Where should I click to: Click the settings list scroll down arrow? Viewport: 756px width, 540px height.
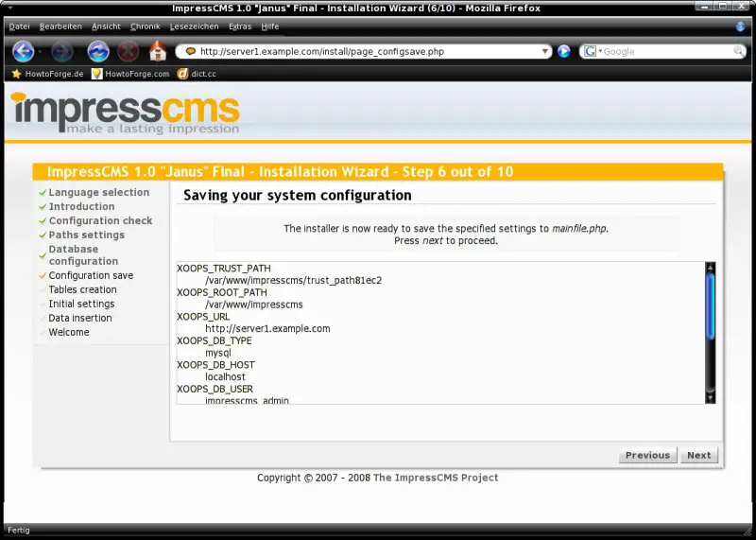(x=711, y=397)
